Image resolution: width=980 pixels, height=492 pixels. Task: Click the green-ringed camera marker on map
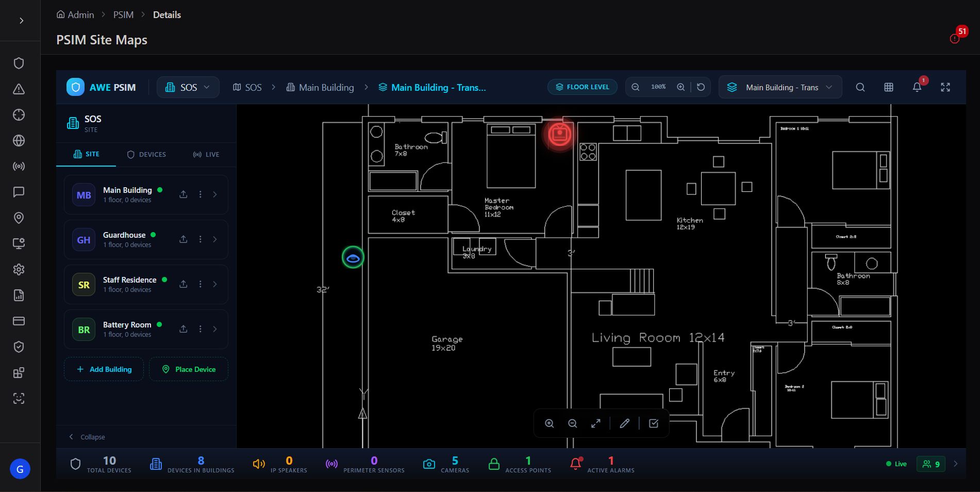[353, 257]
